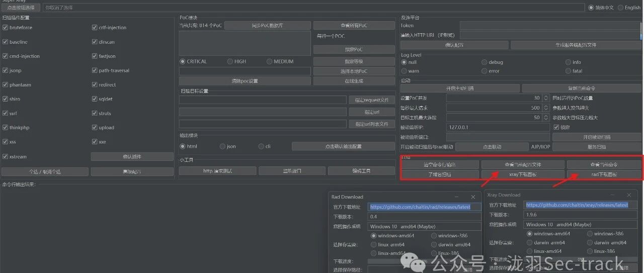
Task: Select the CRITICAL severity radio
Action: 182,61
